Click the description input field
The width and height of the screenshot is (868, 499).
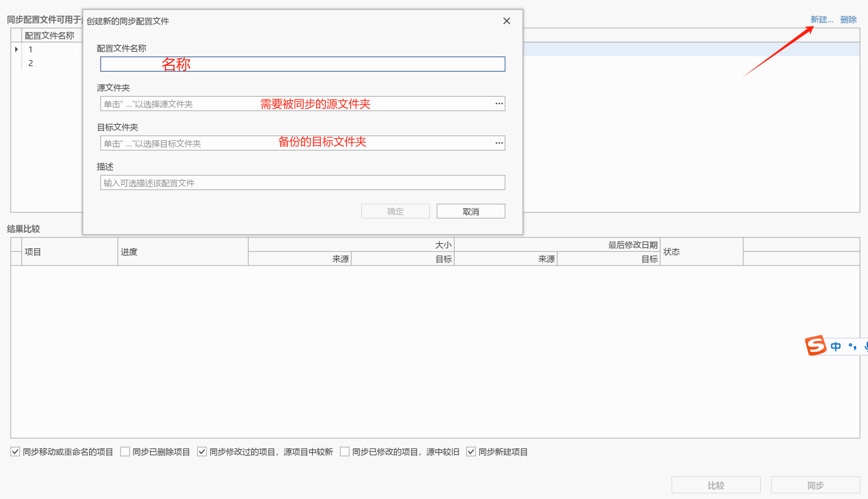[x=302, y=183]
